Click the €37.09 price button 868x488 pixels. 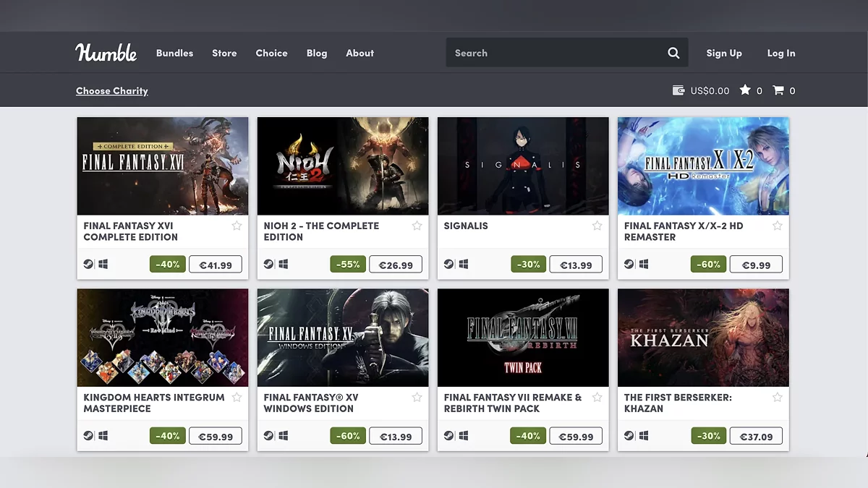pos(756,436)
